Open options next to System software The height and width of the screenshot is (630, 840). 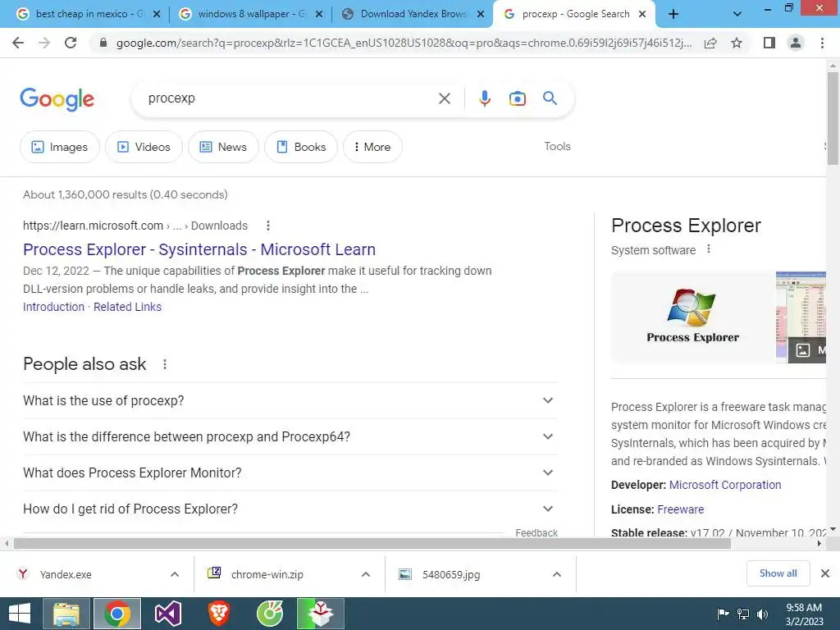[709, 249]
